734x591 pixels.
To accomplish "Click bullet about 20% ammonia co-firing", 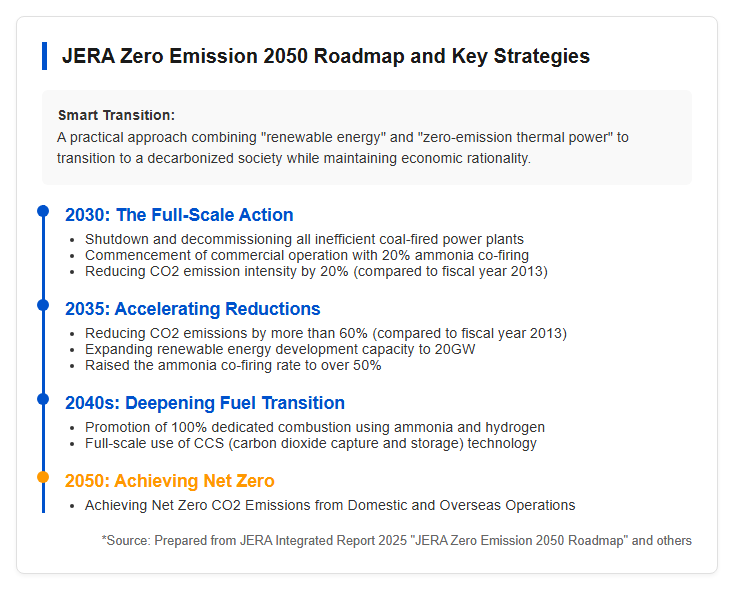I will [x=307, y=255].
